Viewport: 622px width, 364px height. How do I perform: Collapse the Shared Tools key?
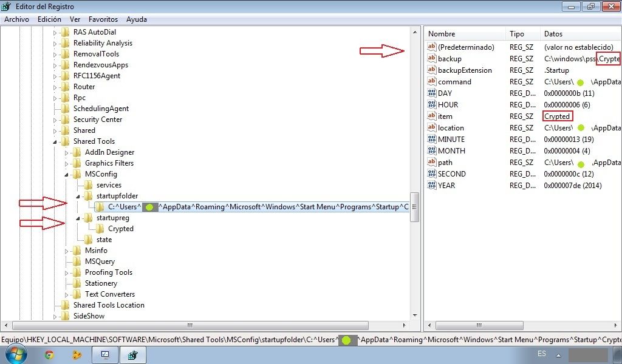[55, 142]
